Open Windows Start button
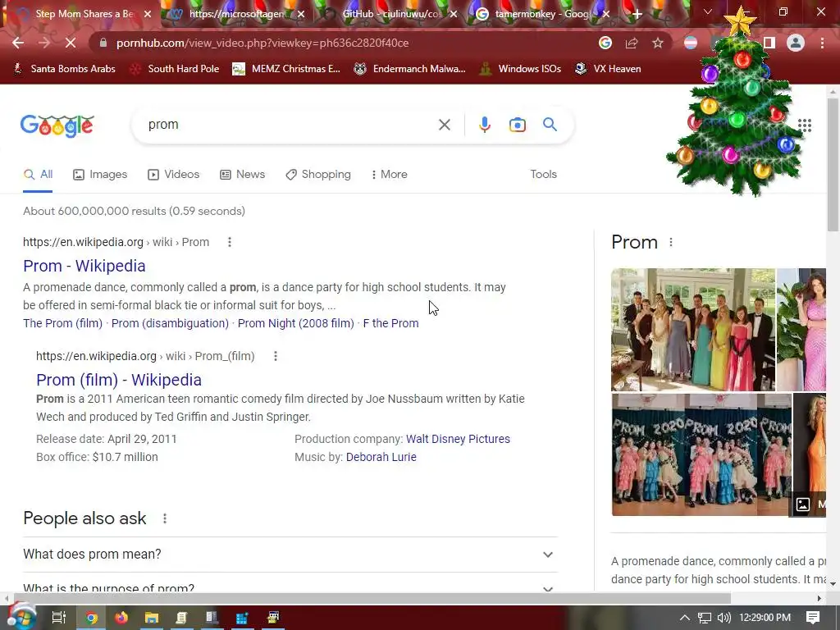840x630 pixels. [21, 618]
